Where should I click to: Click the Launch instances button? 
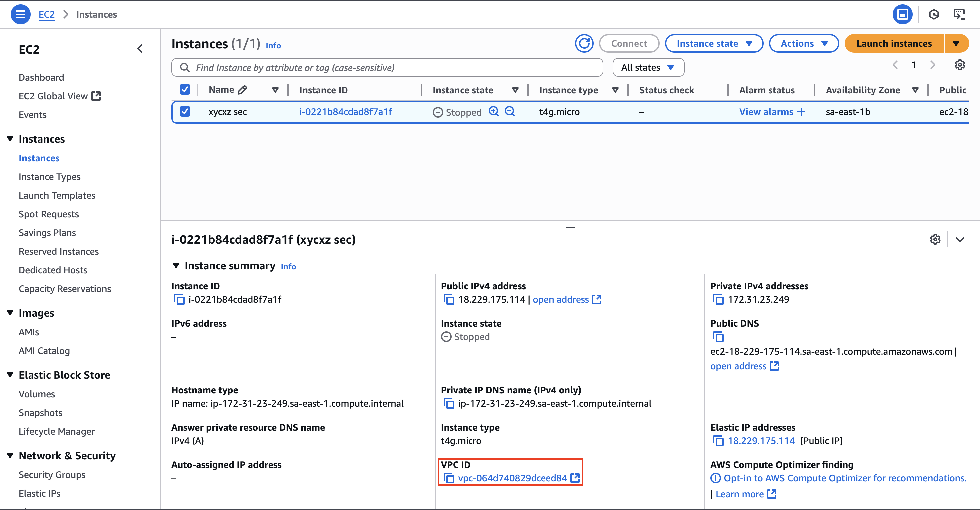(894, 43)
